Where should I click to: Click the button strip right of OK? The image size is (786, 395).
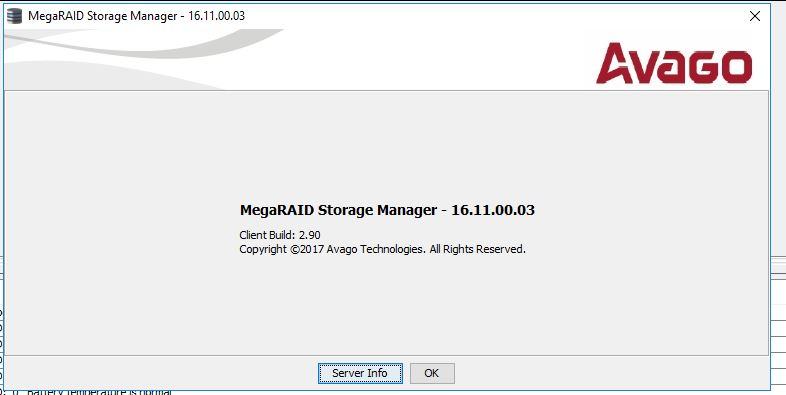click(x=612, y=373)
